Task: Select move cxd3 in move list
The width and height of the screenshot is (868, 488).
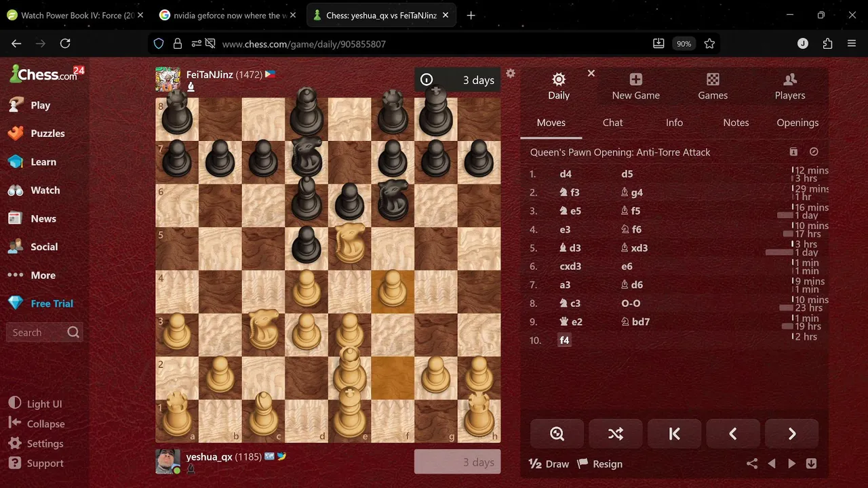Action: pyautogui.click(x=570, y=266)
